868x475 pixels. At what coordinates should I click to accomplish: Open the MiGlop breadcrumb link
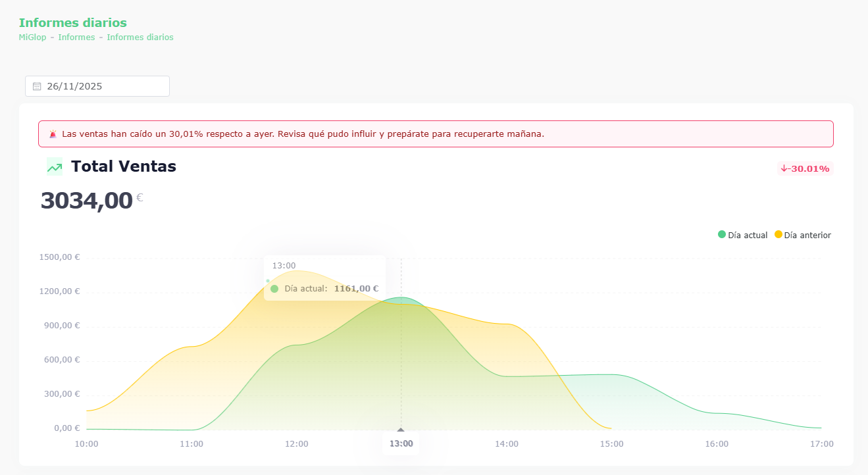click(32, 37)
